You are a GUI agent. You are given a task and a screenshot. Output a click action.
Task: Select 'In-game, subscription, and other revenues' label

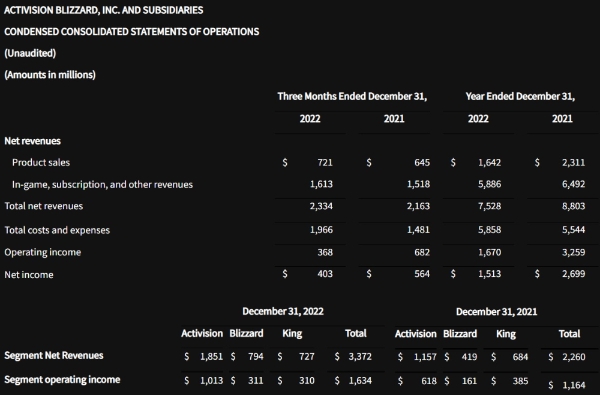[x=103, y=184]
